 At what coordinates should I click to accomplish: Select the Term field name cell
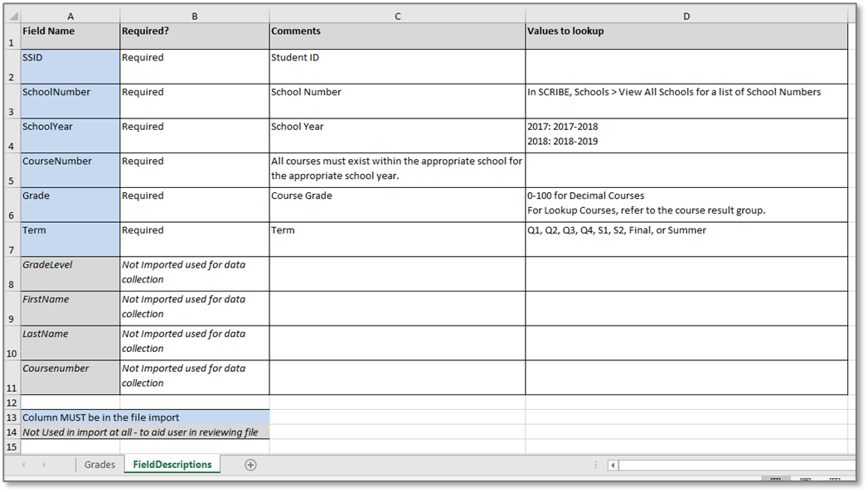coord(70,239)
